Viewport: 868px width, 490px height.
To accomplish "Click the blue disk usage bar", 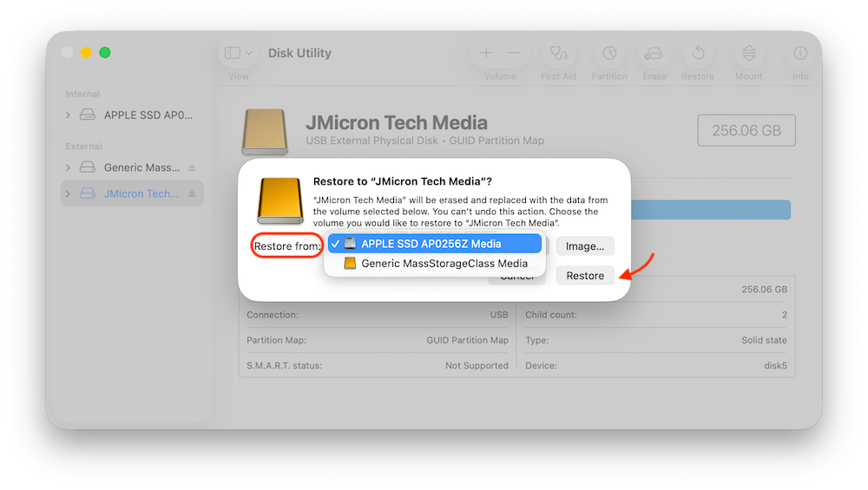I will point(710,210).
